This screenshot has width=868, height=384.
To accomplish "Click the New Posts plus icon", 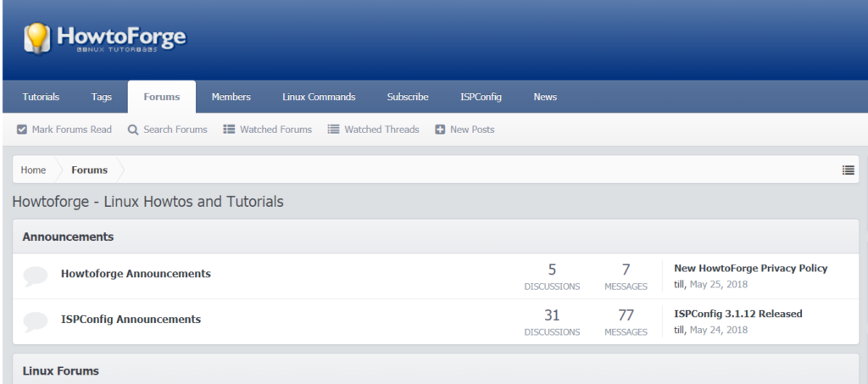I will click(x=440, y=130).
